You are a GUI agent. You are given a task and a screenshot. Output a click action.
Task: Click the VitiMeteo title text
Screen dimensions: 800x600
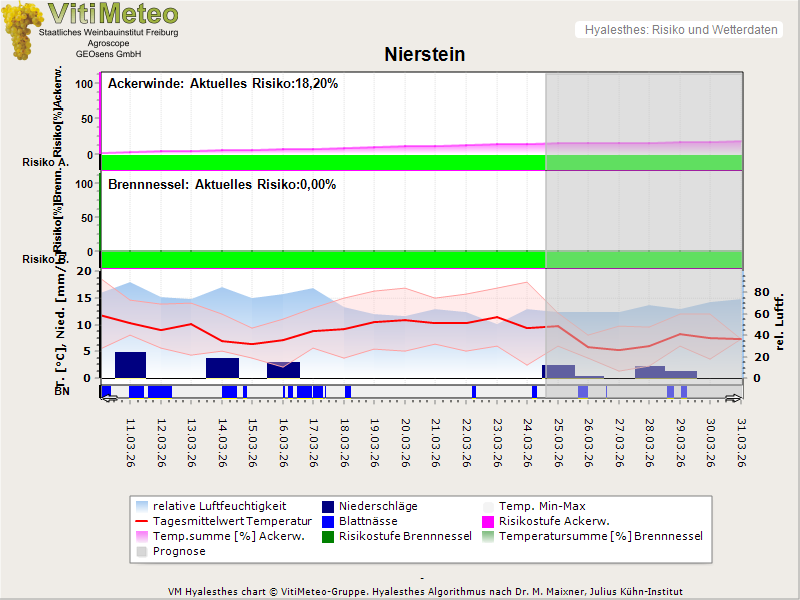tap(113, 14)
